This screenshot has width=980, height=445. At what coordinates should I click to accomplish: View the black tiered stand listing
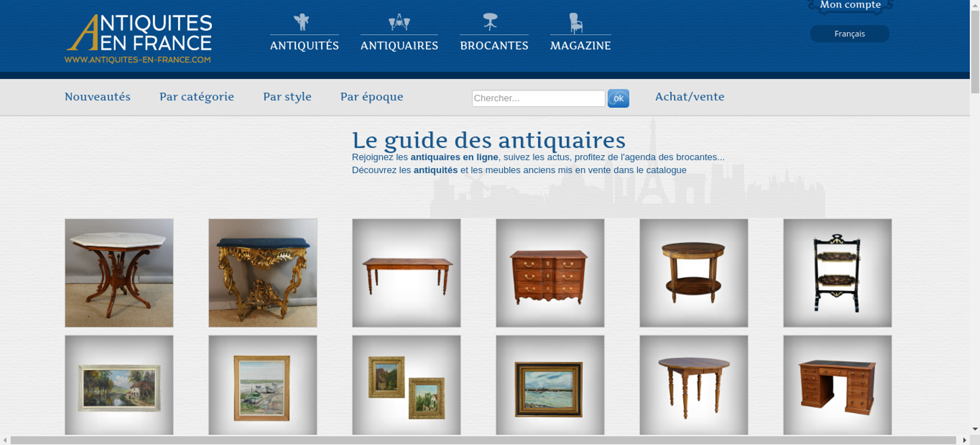pyautogui.click(x=837, y=273)
